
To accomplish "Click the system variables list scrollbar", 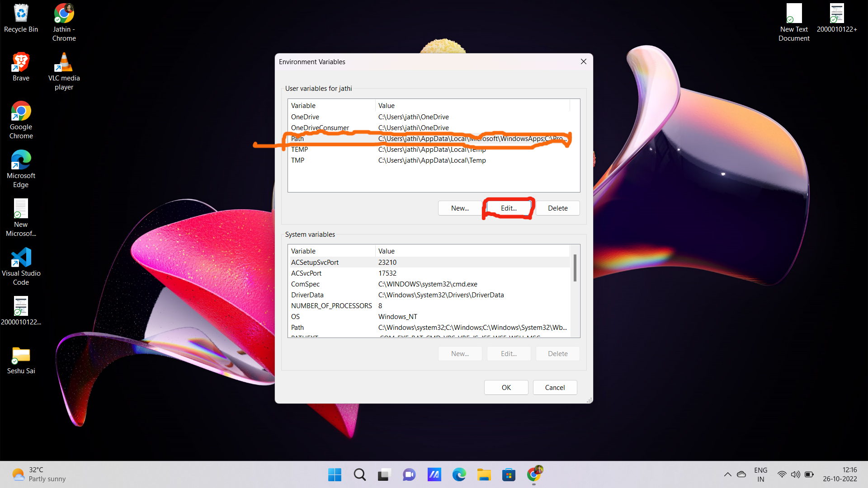I will [x=575, y=291].
